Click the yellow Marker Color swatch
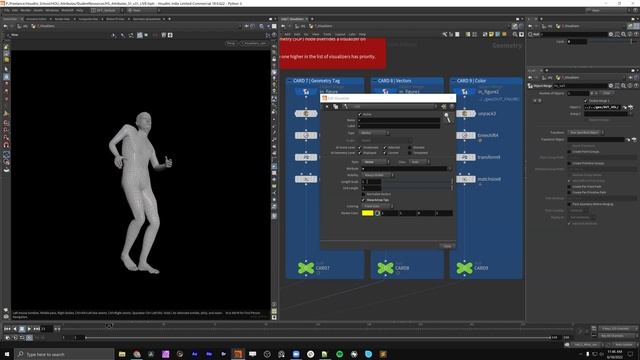This screenshot has height=360, width=640. (x=367, y=213)
